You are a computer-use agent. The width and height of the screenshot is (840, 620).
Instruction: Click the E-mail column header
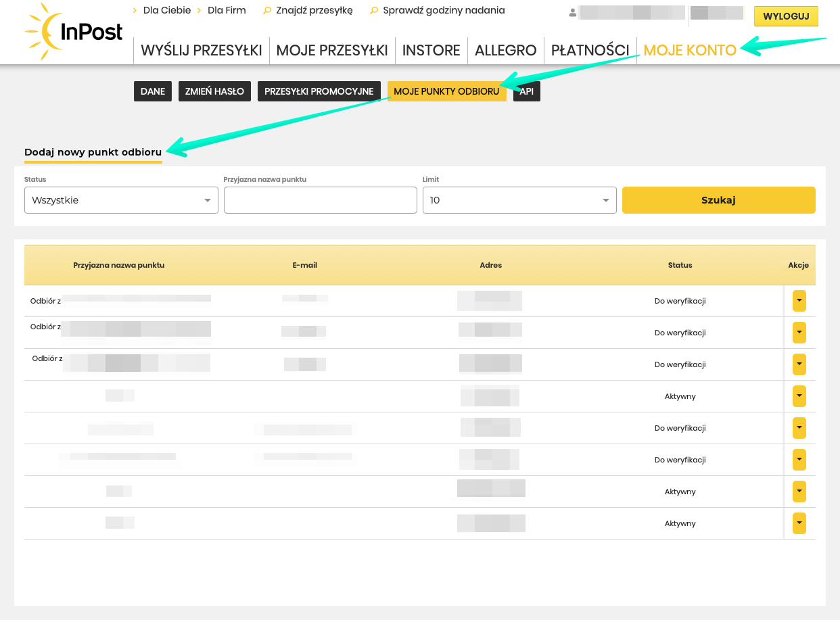tap(305, 265)
